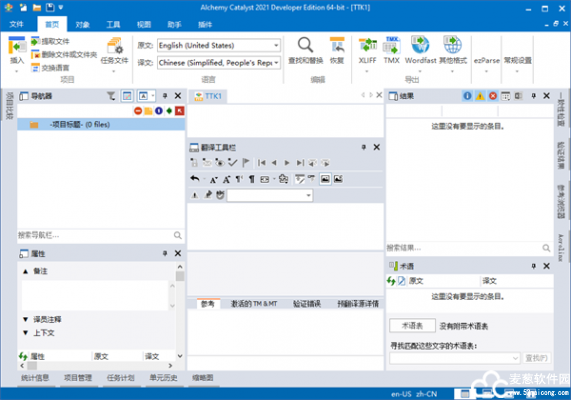Click the 恢复 restore icon
Image resolution: width=571 pixels, height=400 pixels.
pyautogui.click(x=337, y=46)
